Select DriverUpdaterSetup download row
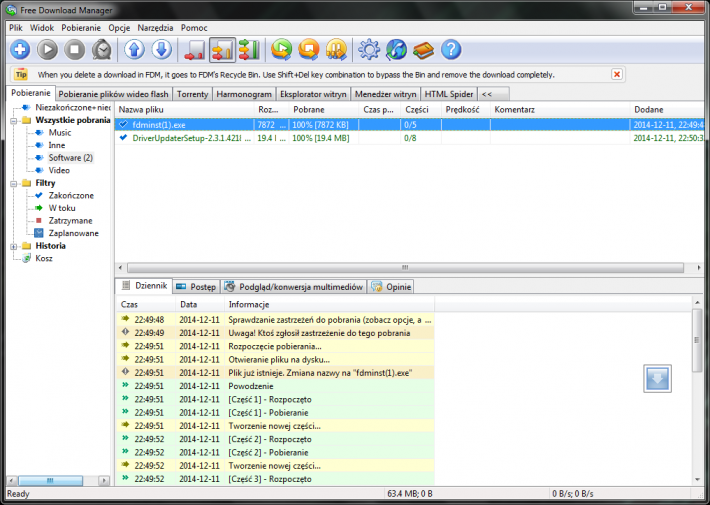The width and height of the screenshot is (710, 505). coord(409,138)
